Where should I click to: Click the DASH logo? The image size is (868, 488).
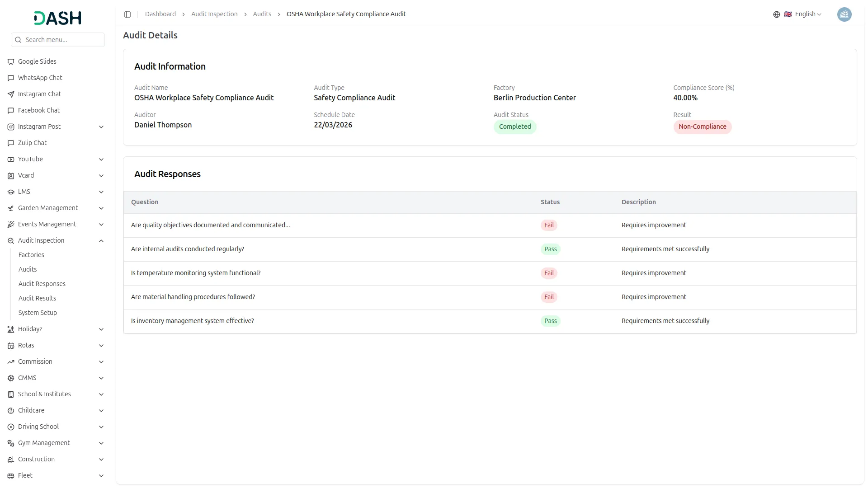pyautogui.click(x=57, y=18)
